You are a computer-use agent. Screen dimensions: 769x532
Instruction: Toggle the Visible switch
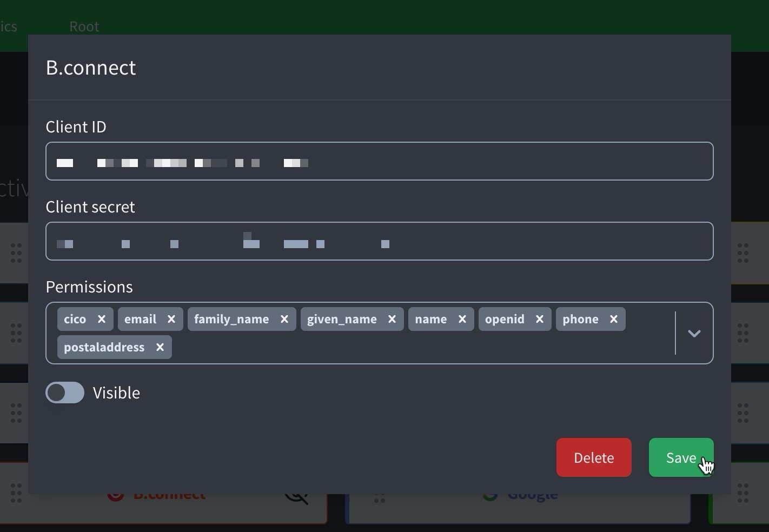coord(65,393)
